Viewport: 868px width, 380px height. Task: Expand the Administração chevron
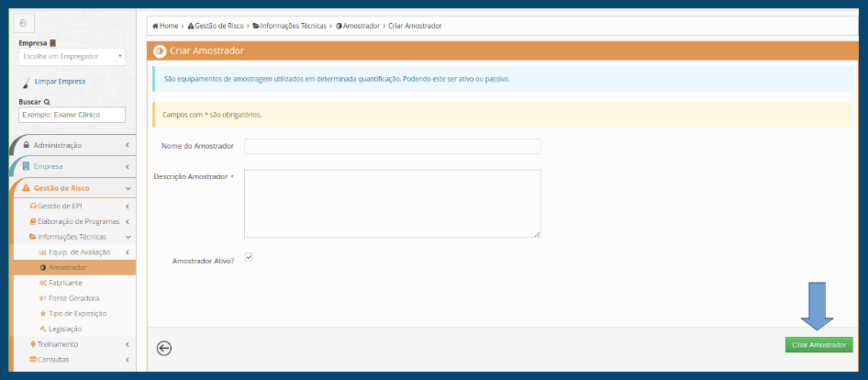tap(128, 145)
